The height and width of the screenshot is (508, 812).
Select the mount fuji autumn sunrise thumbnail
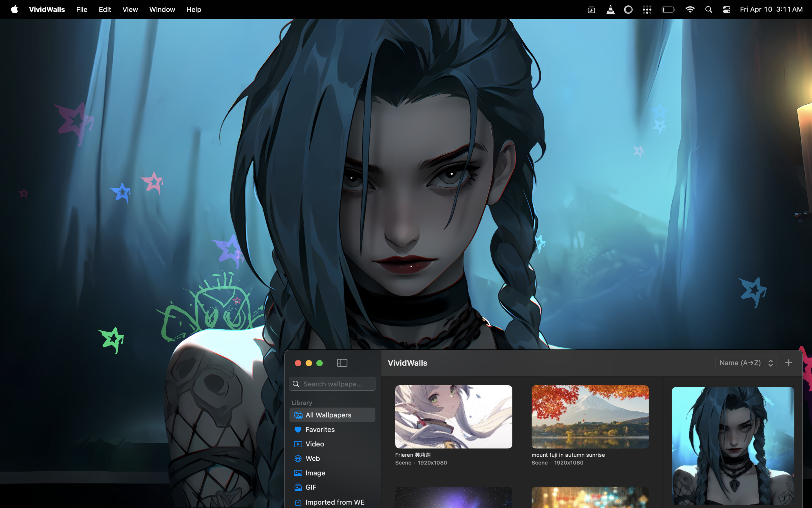(590, 417)
